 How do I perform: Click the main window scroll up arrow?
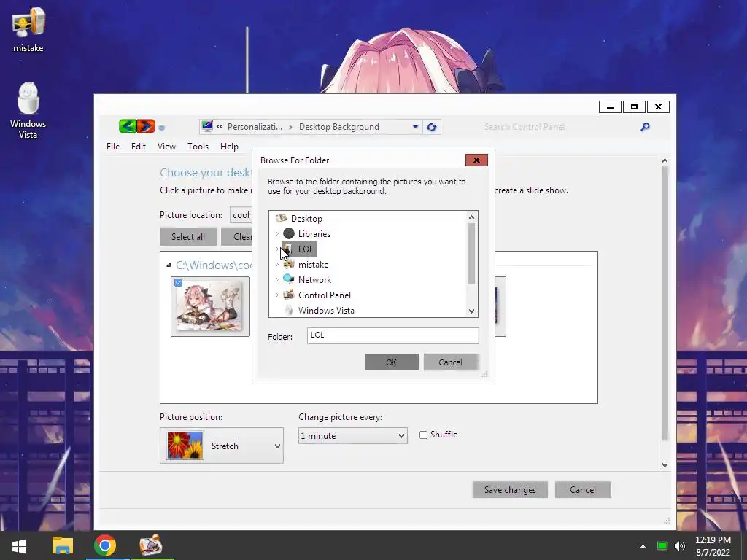pos(665,161)
